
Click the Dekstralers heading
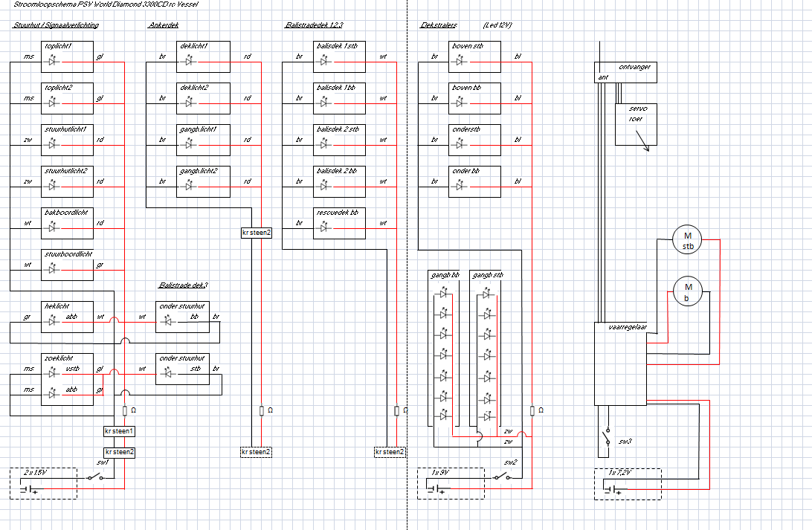point(439,25)
